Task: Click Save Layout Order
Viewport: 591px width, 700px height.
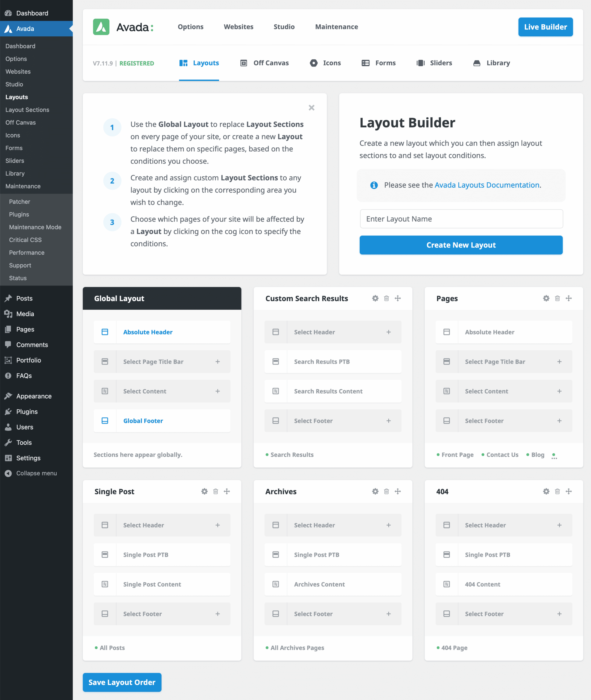Action: point(122,682)
